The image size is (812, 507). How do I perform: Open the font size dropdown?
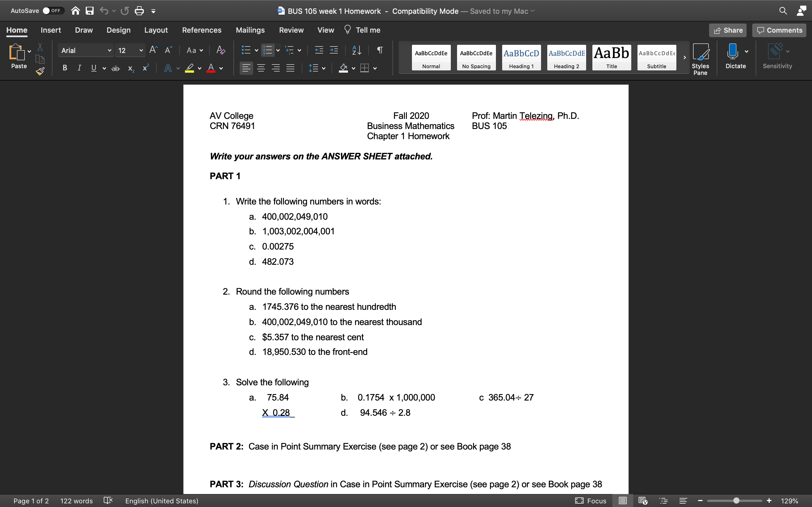[x=141, y=50]
